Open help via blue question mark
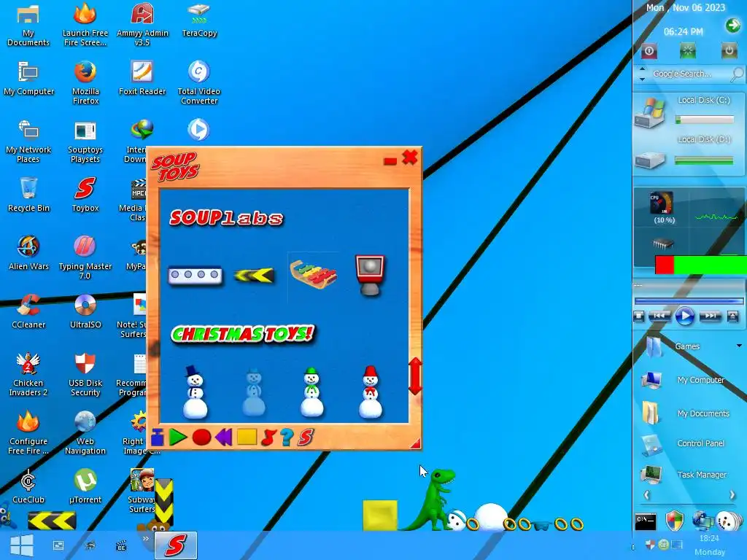The width and height of the screenshot is (747, 560). click(x=286, y=437)
